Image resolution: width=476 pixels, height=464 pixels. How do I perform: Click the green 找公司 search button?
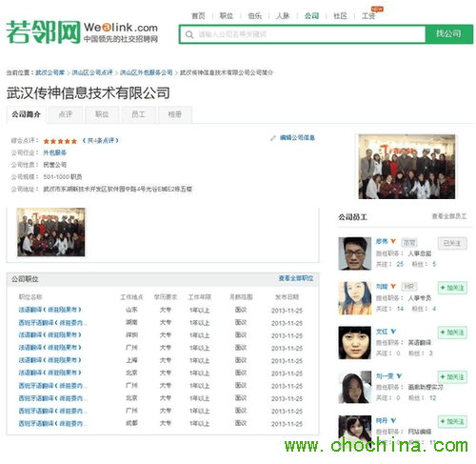click(x=448, y=33)
